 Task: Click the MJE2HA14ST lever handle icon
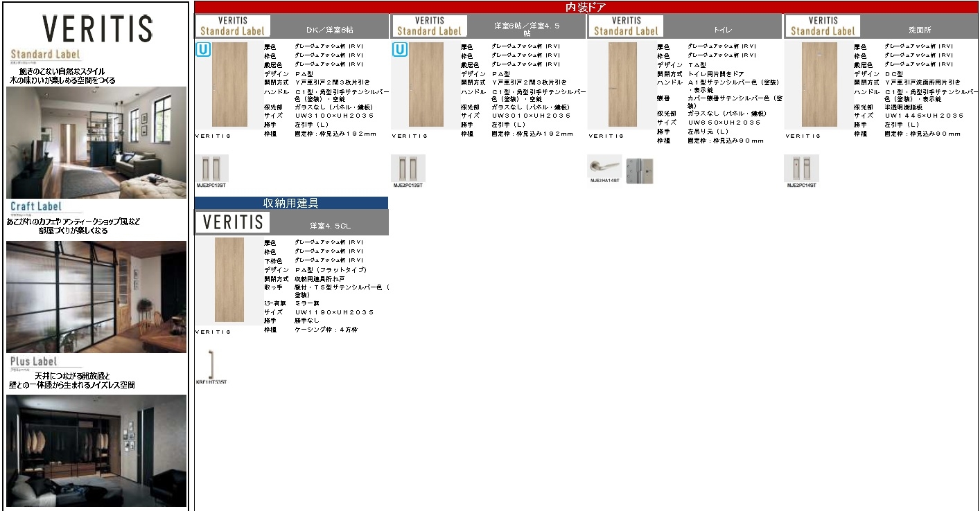[x=604, y=167]
